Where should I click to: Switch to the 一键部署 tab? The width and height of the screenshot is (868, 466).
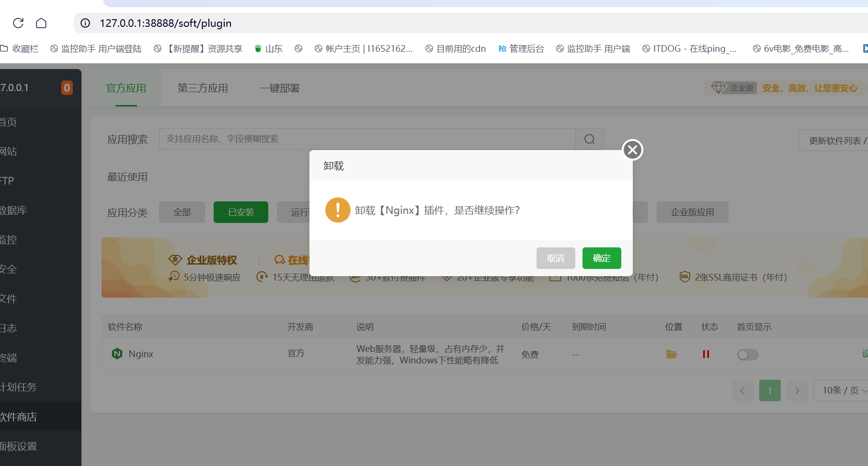279,88
